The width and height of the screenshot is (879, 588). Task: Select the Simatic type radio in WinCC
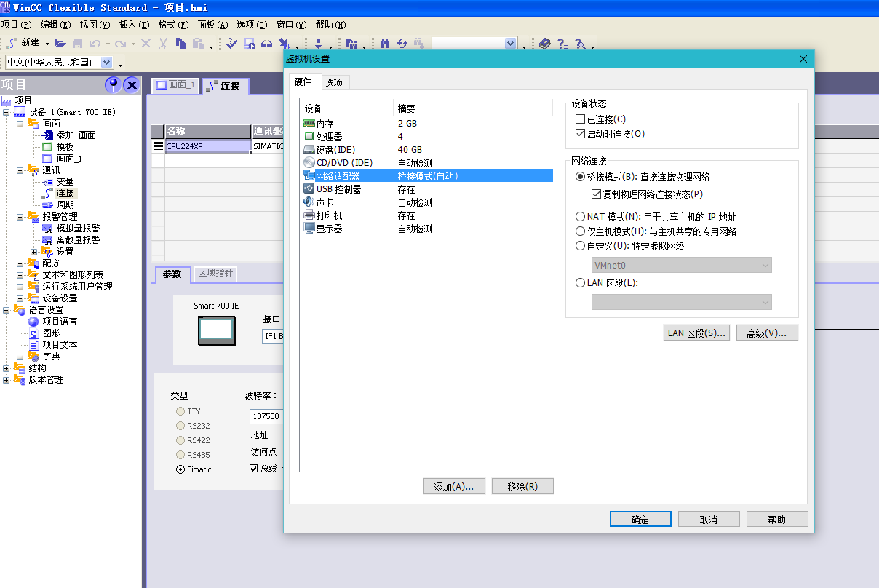click(180, 469)
